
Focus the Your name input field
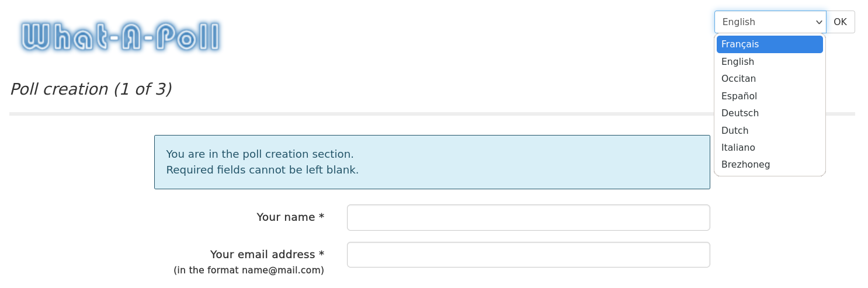tap(529, 217)
